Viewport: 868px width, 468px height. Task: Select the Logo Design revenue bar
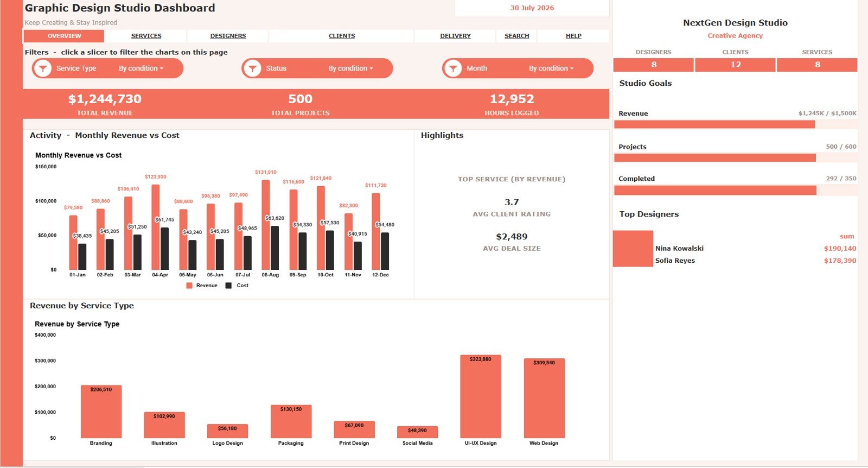[x=227, y=431]
